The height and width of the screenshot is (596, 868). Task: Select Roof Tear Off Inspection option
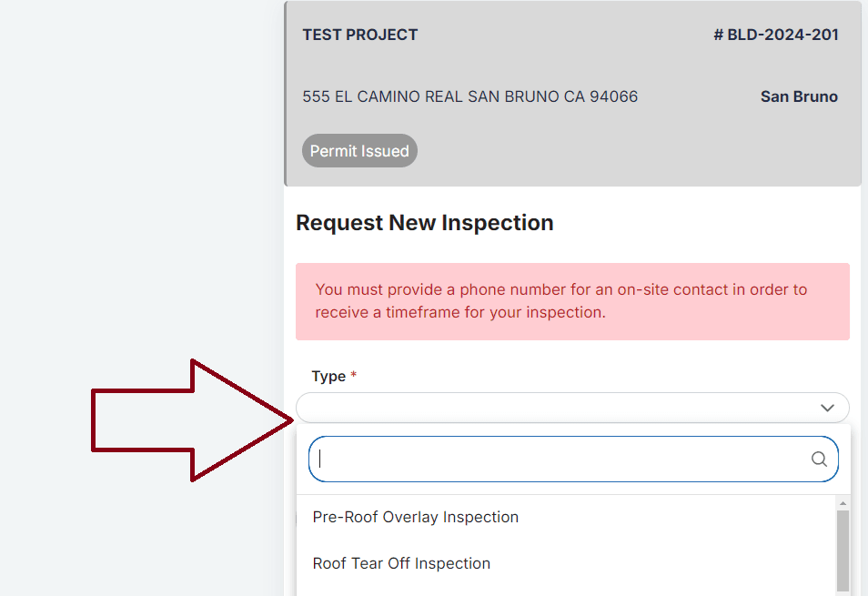(x=401, y=563)
